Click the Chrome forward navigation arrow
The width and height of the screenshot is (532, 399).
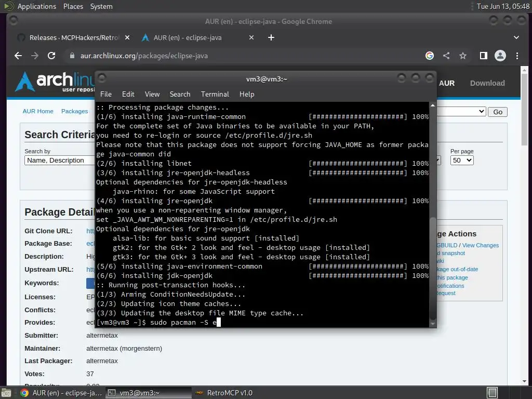pos(35,56)
